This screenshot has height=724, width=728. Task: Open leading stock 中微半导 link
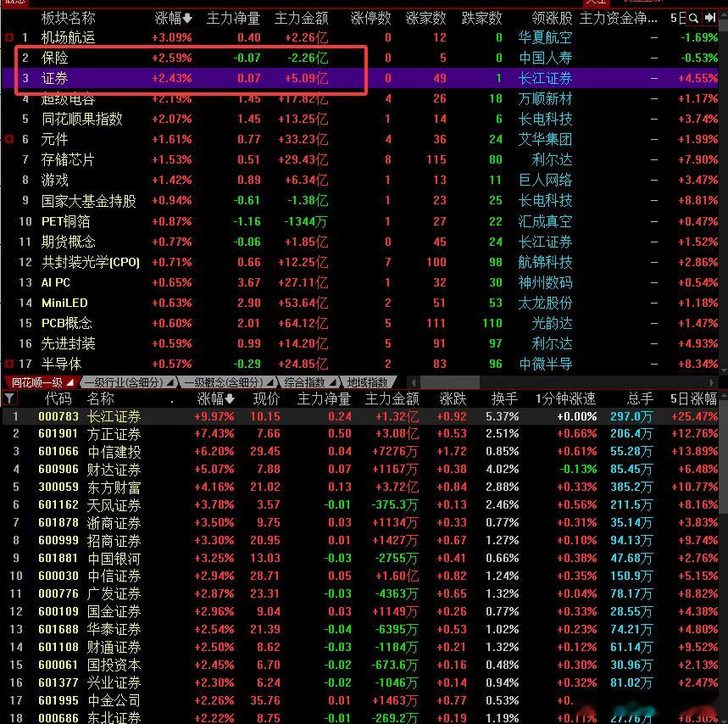click(545, 364)
